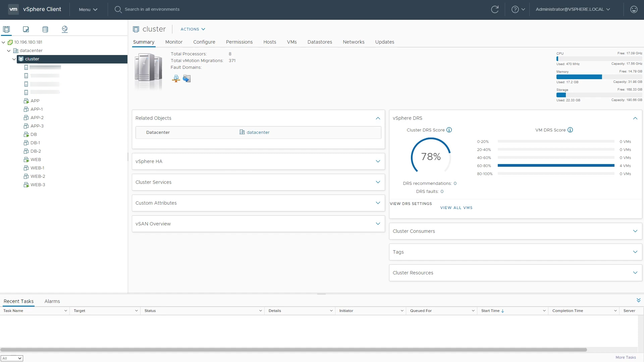Collapse the 10.196.180.181 vCenter node
This screenshot has height=362, width=644.
pos(3,42)
